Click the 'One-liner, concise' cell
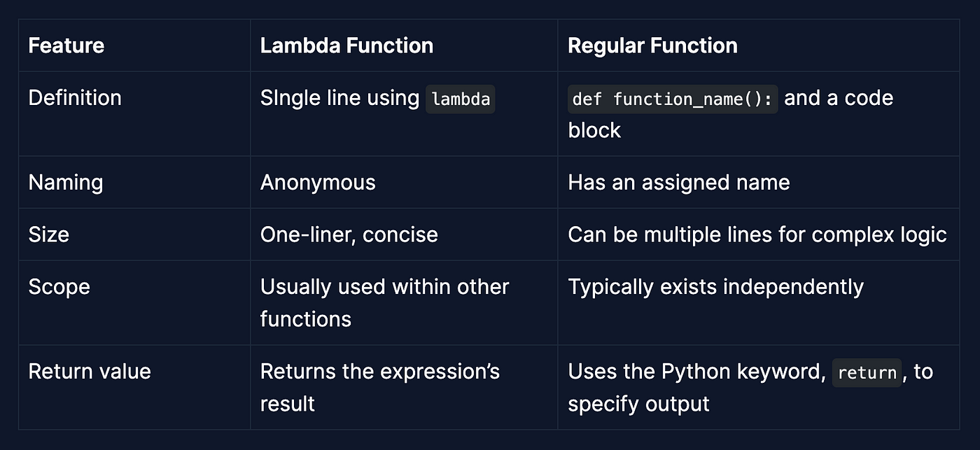The height and width of the screenshot is (450, 980). [349, 234]
